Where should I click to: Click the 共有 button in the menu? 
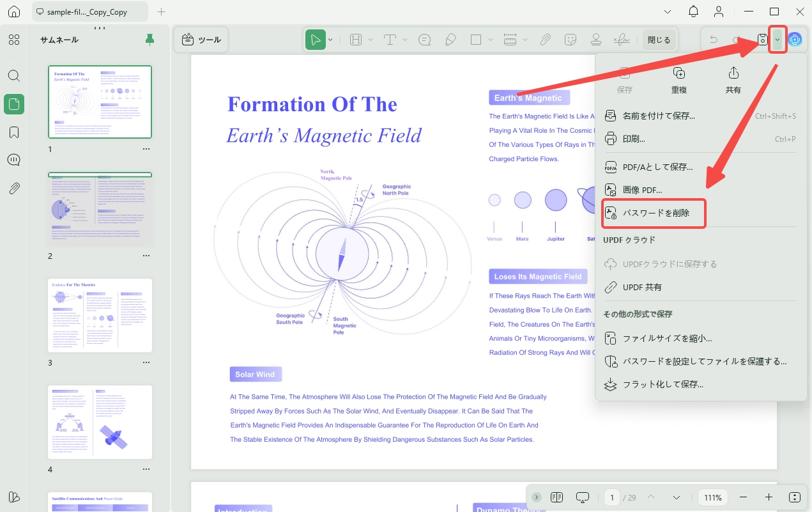click(x=733, y=80)
